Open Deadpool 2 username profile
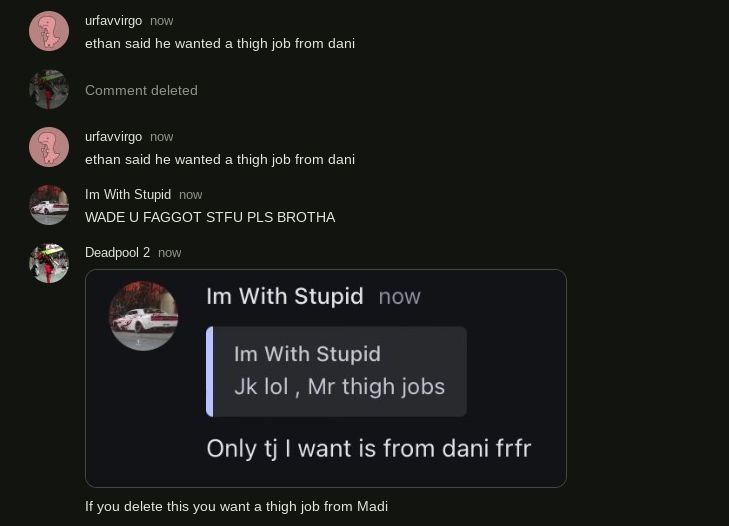This screenshot has width=729, height=526. pyautogui.click(x=117, y=253)
